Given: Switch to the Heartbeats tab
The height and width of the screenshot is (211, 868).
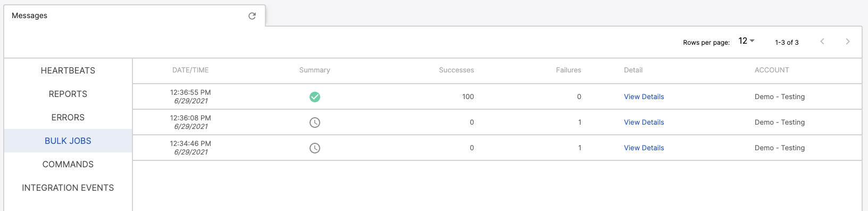Looking at the screenshot, I should [68, 70].
